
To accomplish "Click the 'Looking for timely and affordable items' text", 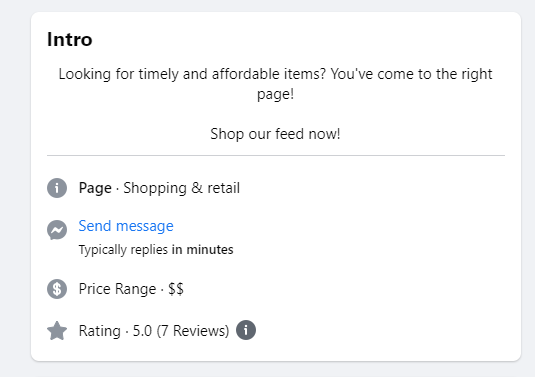I will click(x=192, y=74).
